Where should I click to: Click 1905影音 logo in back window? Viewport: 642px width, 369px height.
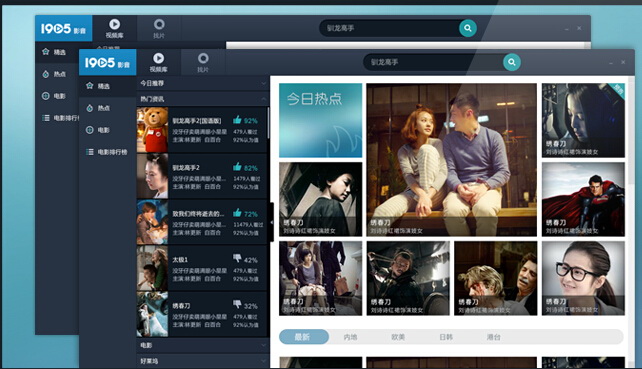click(x=63, y=28)
